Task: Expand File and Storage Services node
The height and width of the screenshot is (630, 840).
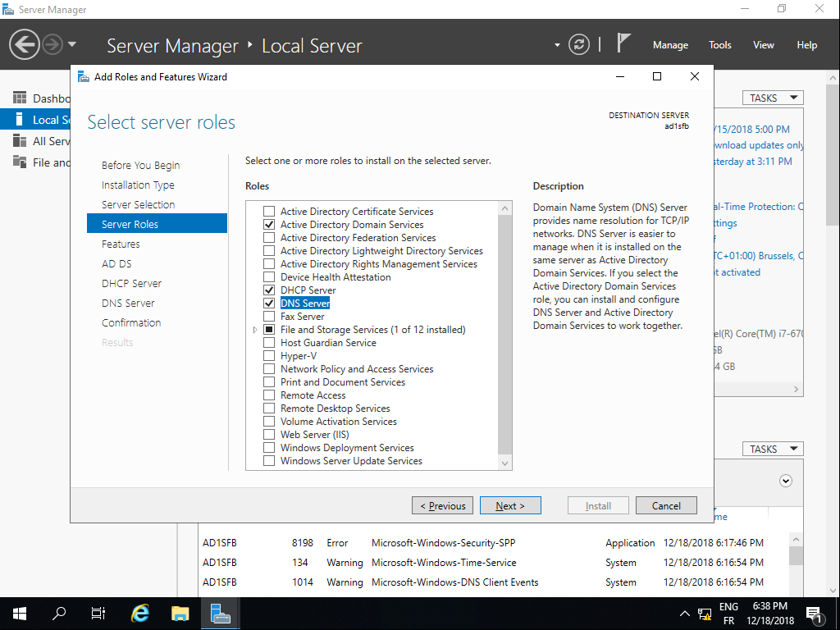Action: pos(258,330)
